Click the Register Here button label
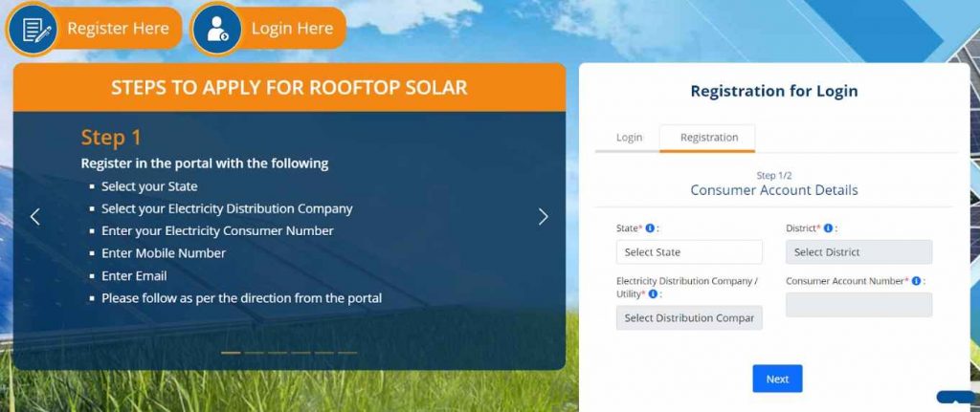This screenshot has width=980, height=412. pyautogui.click(x=118, y=29)
